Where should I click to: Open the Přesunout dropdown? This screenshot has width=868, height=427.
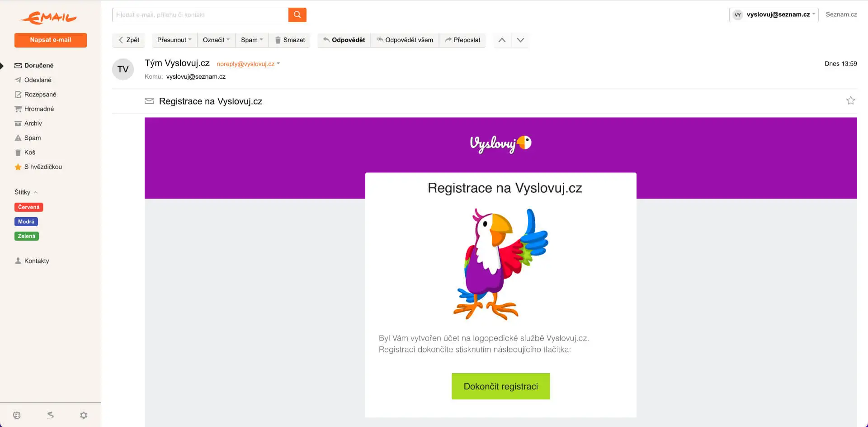pos(174,40)
